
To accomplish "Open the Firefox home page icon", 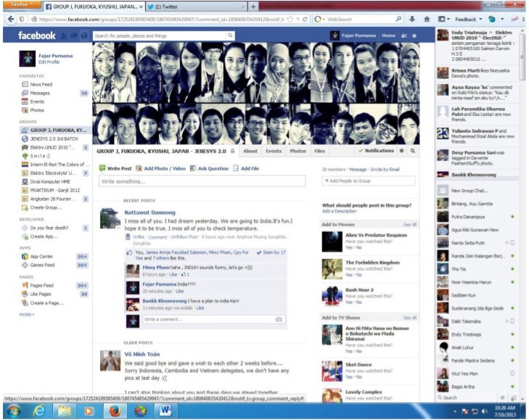I will point(427,20).
